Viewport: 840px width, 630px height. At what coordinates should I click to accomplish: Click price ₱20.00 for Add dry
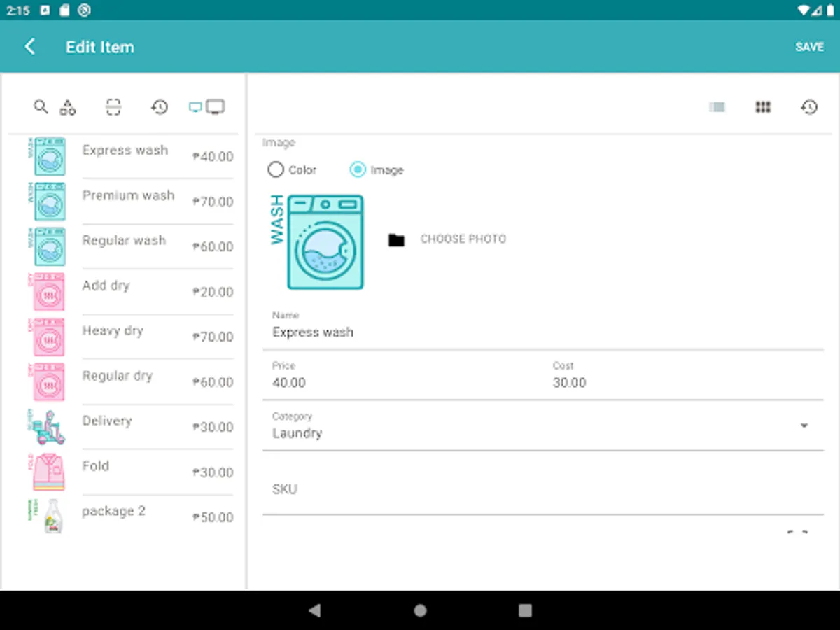click(213, 292)
